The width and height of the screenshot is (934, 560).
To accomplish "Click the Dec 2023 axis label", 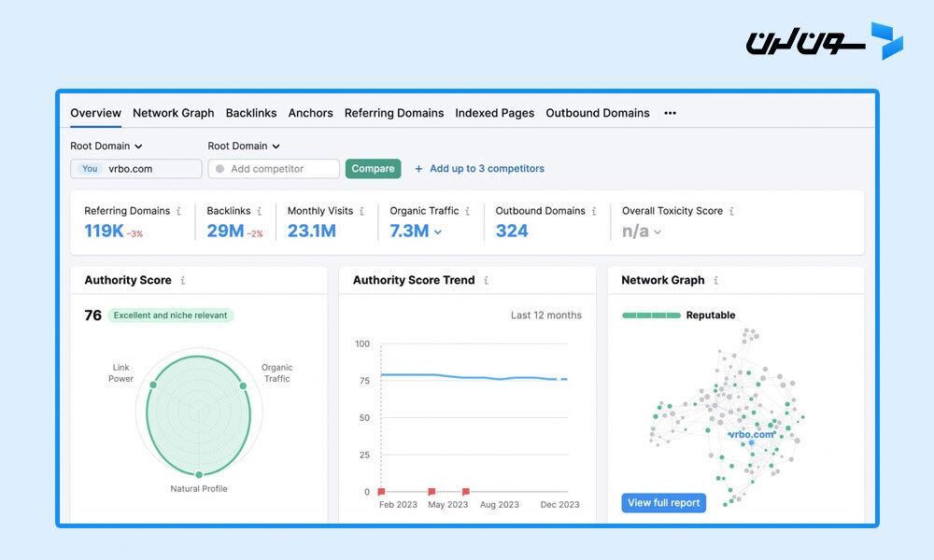I will coord(559,505).
